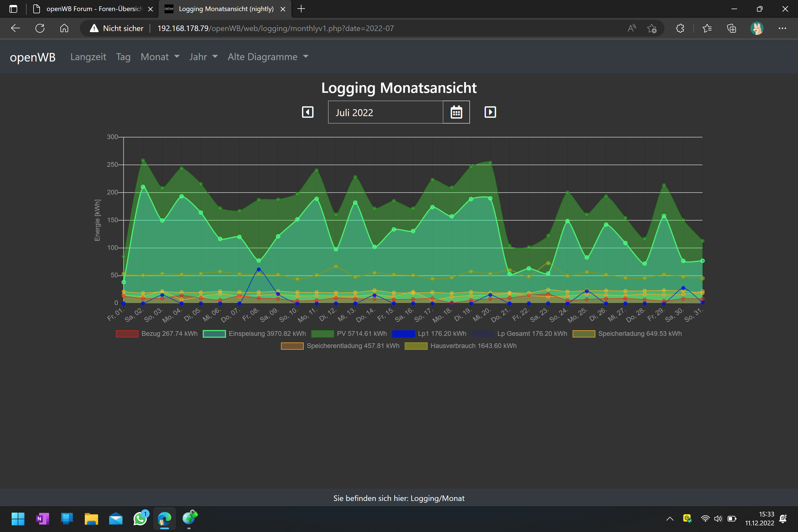
Task: Open the Alte Diagramme dropdown
Action: (x=268, y=57)
